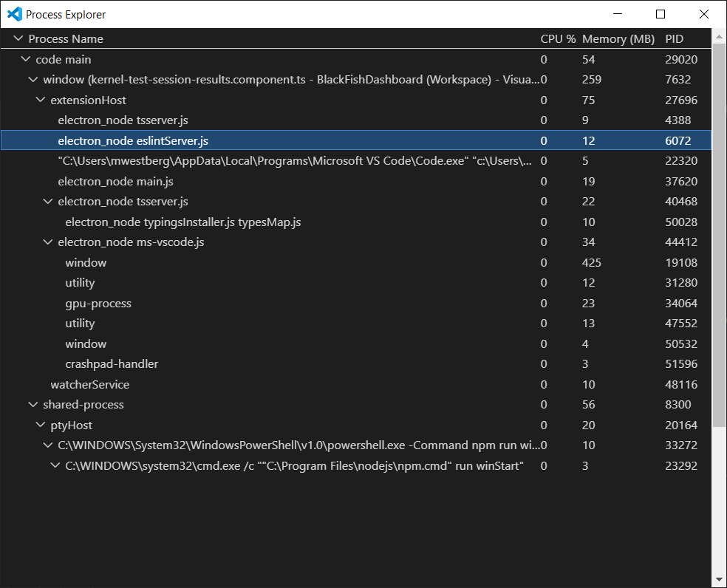Collapse the shared-process tree
This screenshot has width=727, height=588.
[33, 405]
